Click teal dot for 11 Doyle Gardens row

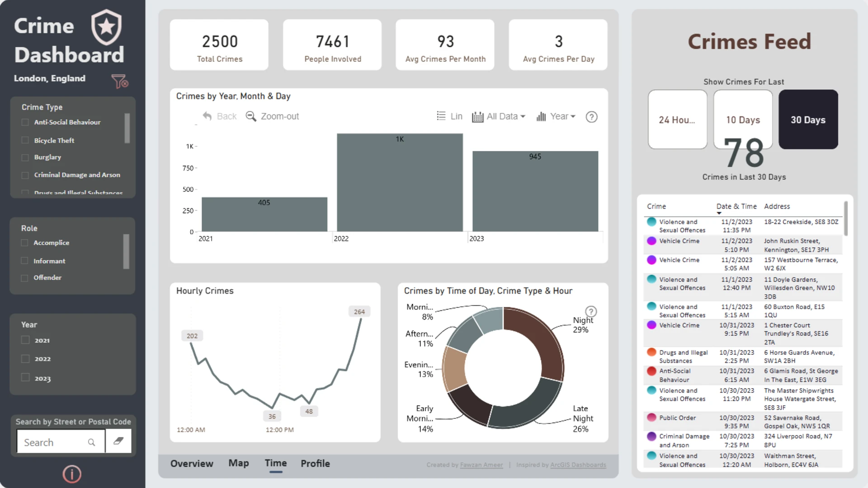(x=651, y=279)
